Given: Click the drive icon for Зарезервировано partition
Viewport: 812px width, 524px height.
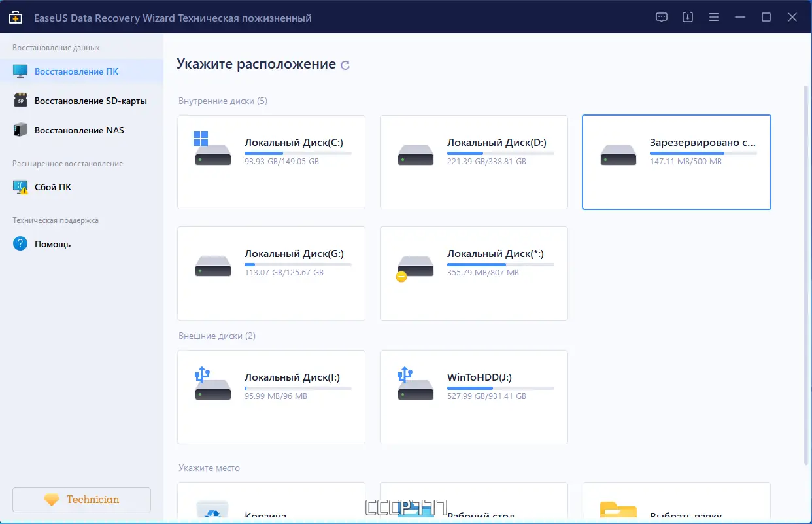Looking at the screenshot, I should pyautogui.click(x=618, y=155).
